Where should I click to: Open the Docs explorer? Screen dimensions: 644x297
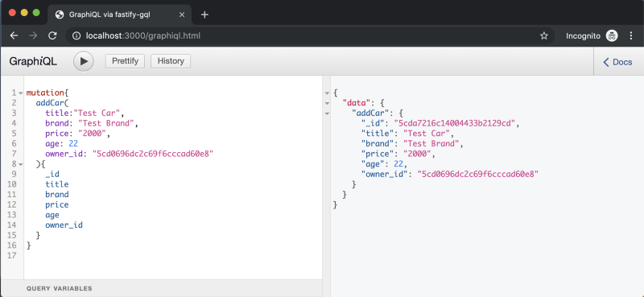[x=617, y=62]
